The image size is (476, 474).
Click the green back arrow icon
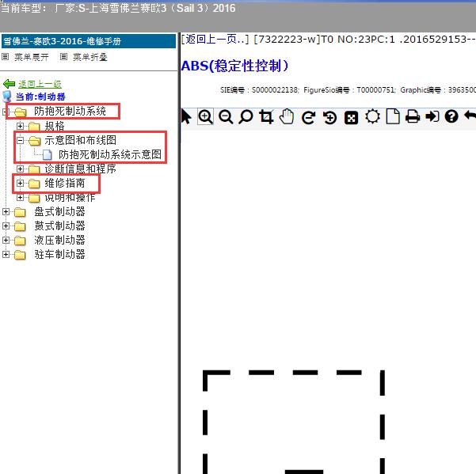[9, 84]
